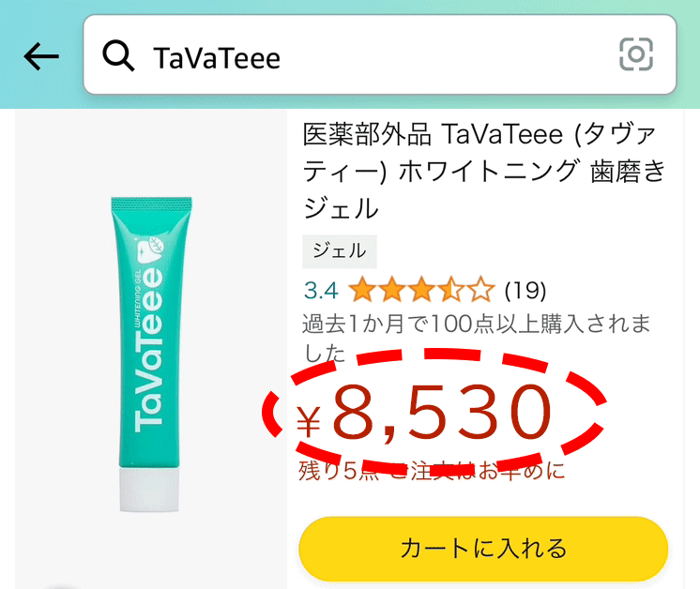Open the (19) review count
The image size is (700, 589).
(x=525, y=291)
